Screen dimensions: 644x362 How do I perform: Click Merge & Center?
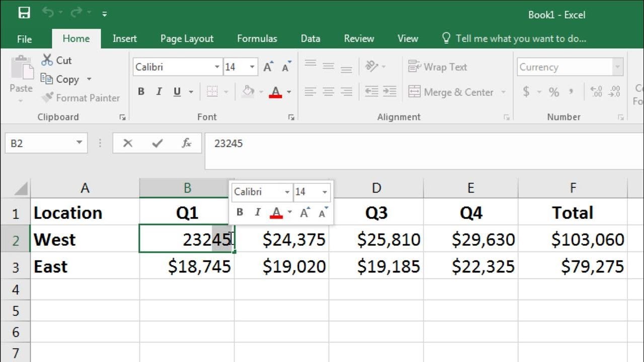tap(451, 92)
